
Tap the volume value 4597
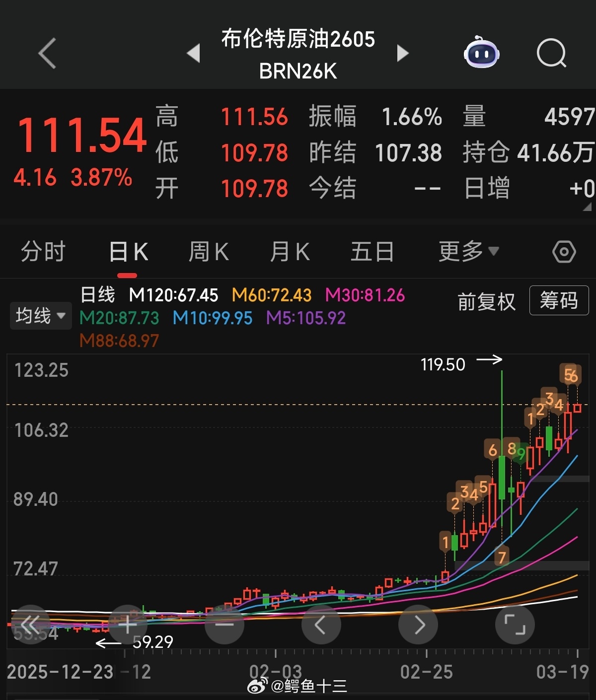pos(570,117)
